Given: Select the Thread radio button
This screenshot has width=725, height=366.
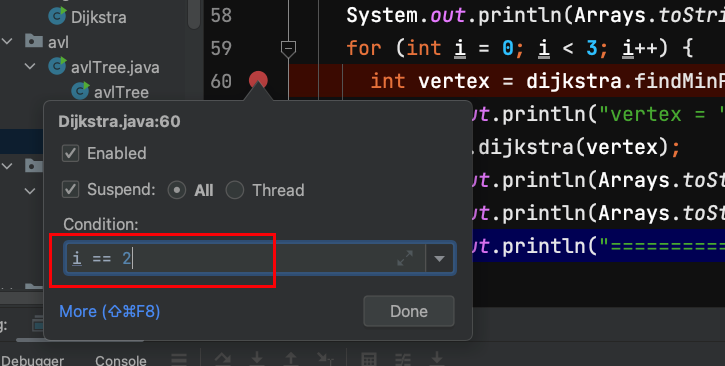Looking at the screenshot, I should click(x=234, y=190).
